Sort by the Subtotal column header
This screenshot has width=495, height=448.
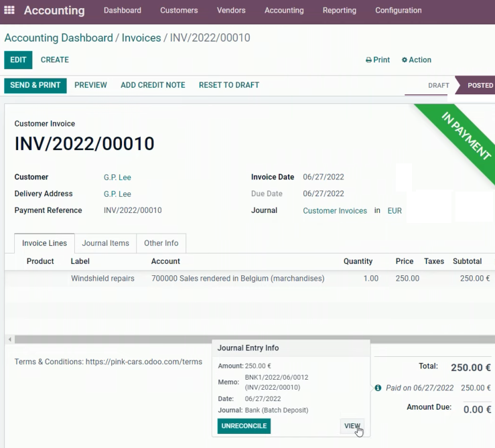tap(468, 261)
